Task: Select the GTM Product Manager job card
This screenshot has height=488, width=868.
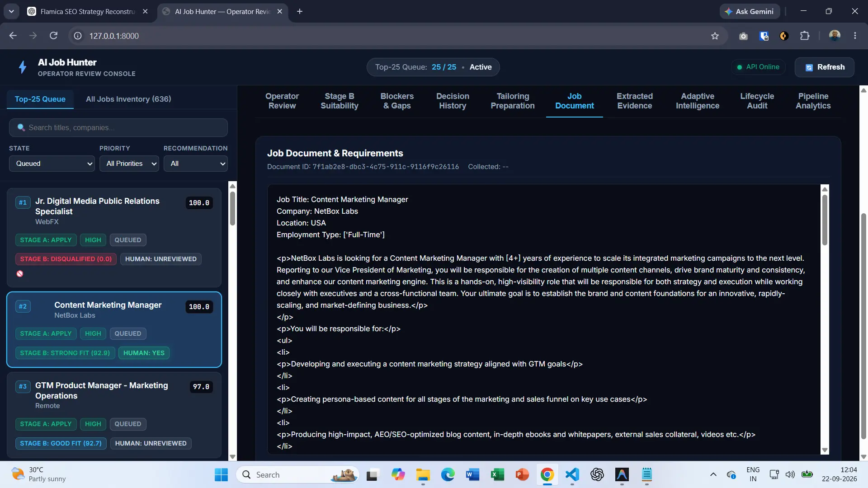Action: pyautogui.click(x=114, y=415)
